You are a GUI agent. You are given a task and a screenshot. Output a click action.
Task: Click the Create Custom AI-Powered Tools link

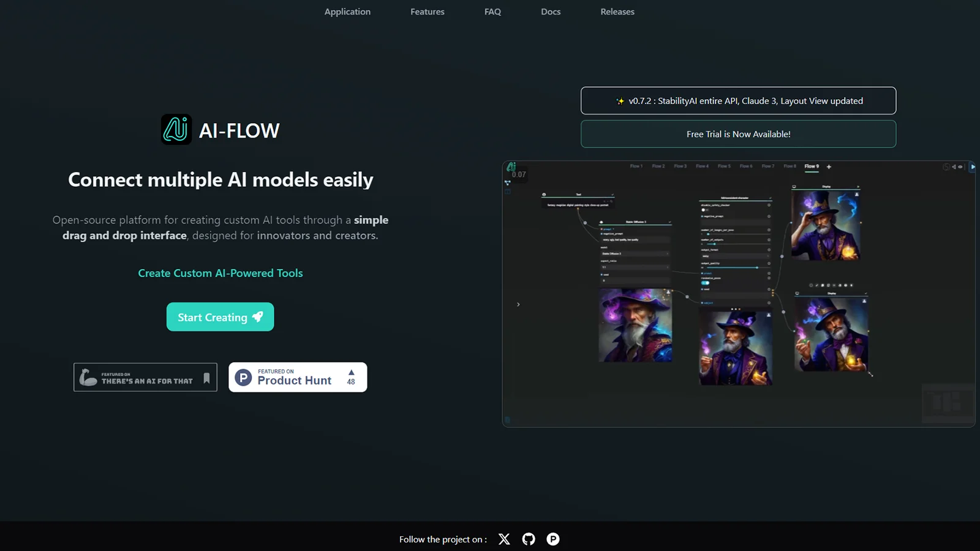(x=220, y=273)
